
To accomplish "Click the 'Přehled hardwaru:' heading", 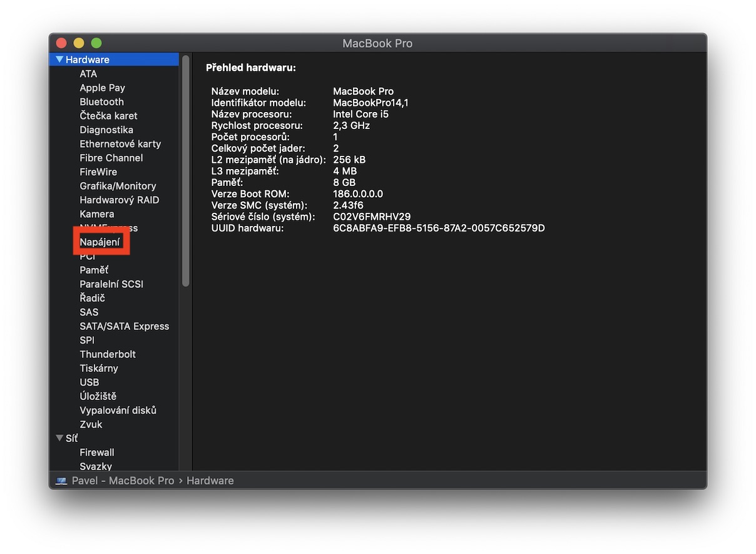I will [251, 68].
